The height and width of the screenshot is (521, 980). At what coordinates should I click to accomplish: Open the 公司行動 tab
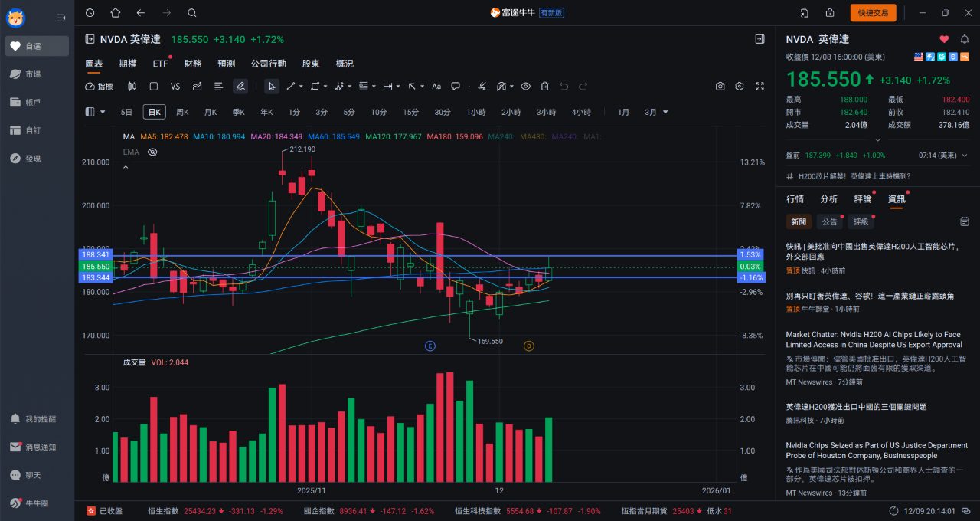(269, 64)
